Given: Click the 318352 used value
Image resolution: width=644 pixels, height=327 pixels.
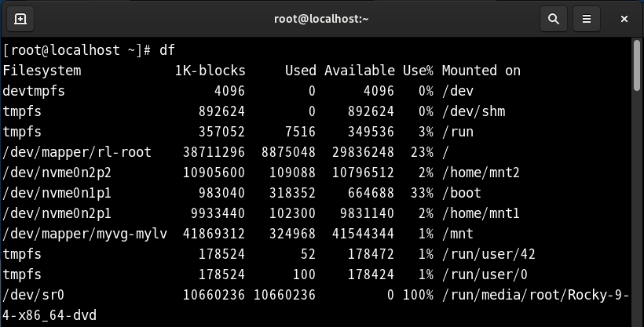Looking at the screenshot, I should point(293,193).
